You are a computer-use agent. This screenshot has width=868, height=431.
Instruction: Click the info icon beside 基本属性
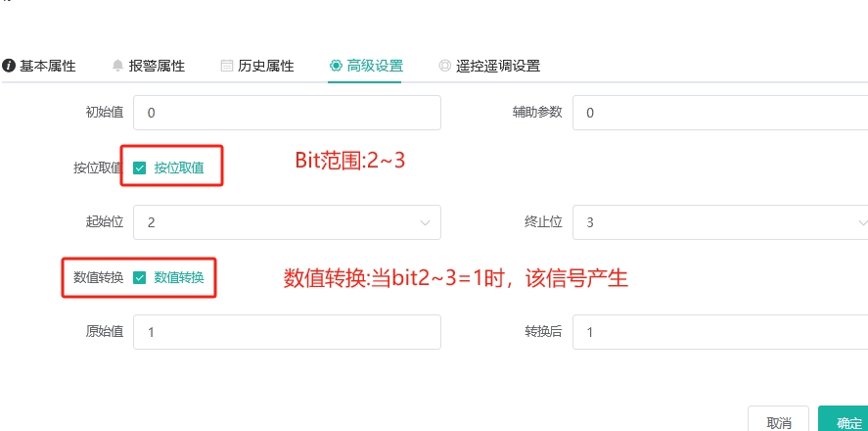pos(8,66)
